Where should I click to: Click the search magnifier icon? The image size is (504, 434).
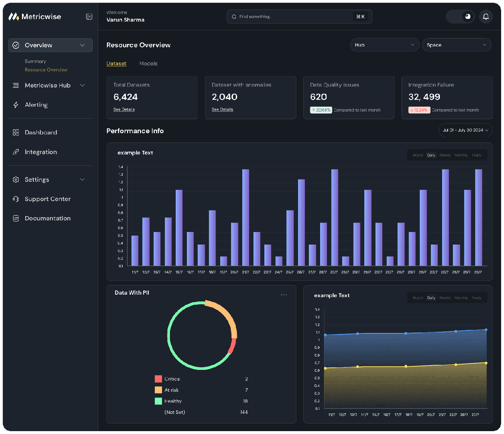(234, 17)
